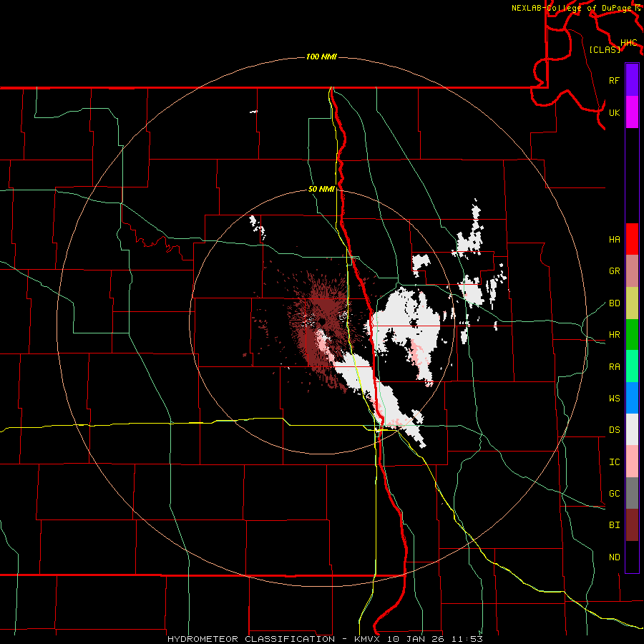Click the BD legend label
The height and width of the screenshot is (644, 644).
(x=614, y=303)
